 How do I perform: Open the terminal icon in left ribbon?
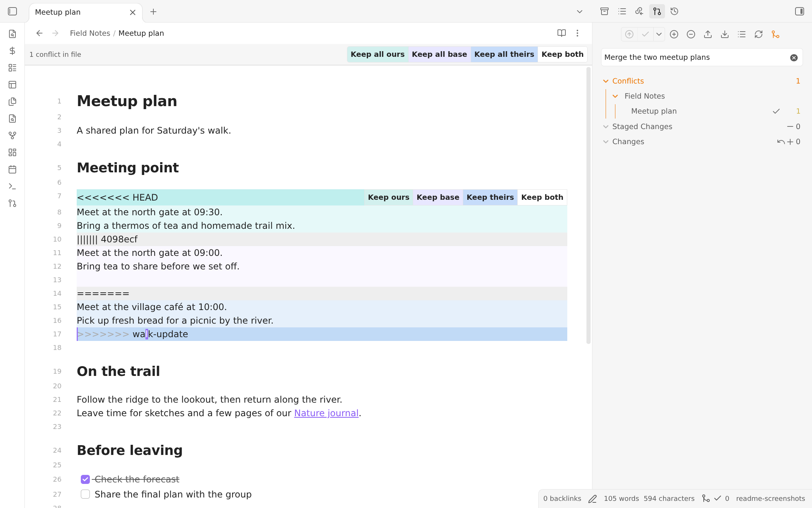(12, 186)
